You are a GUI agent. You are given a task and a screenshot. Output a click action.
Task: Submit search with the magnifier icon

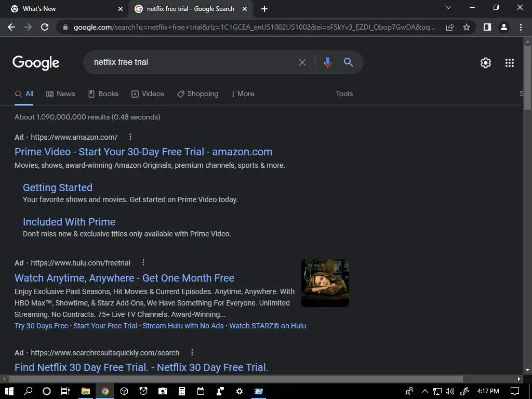click(348, 62)
